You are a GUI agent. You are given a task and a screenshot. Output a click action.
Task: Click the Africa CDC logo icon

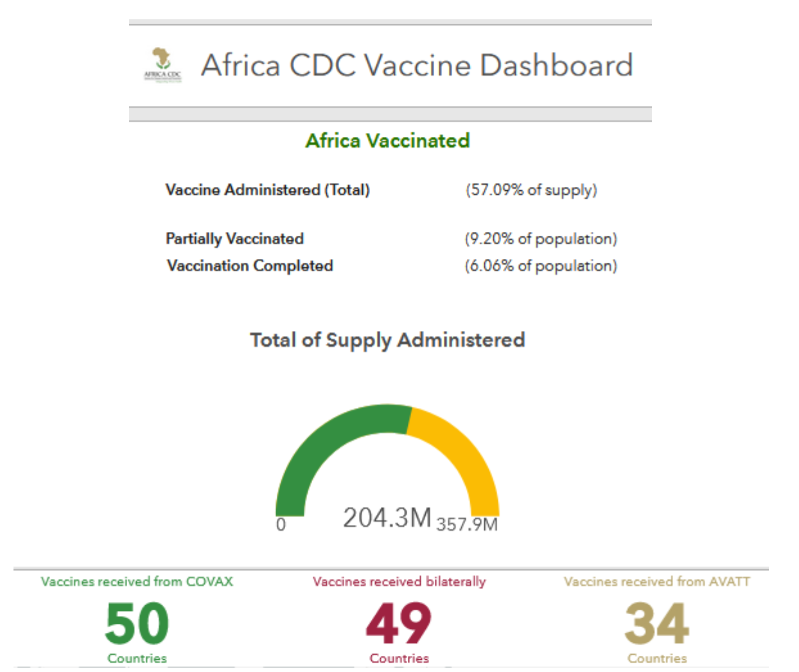pyautogui.click(x=162, y=66)
